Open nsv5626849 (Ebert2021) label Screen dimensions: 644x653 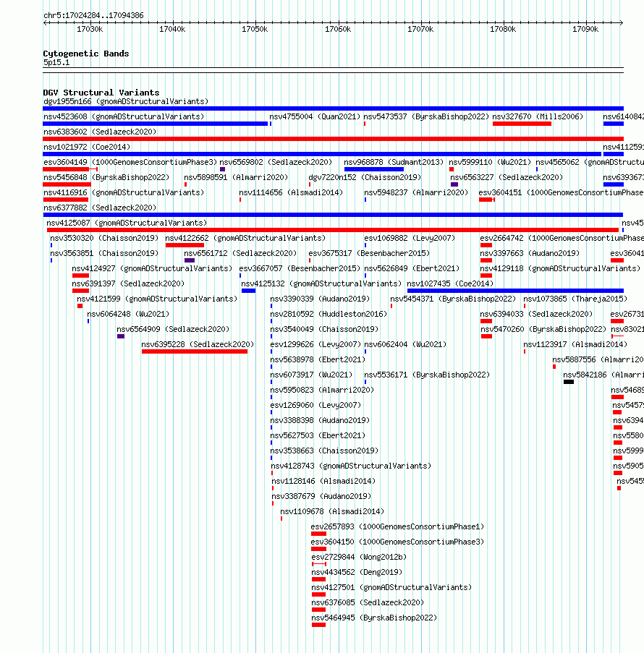(412, 268)
